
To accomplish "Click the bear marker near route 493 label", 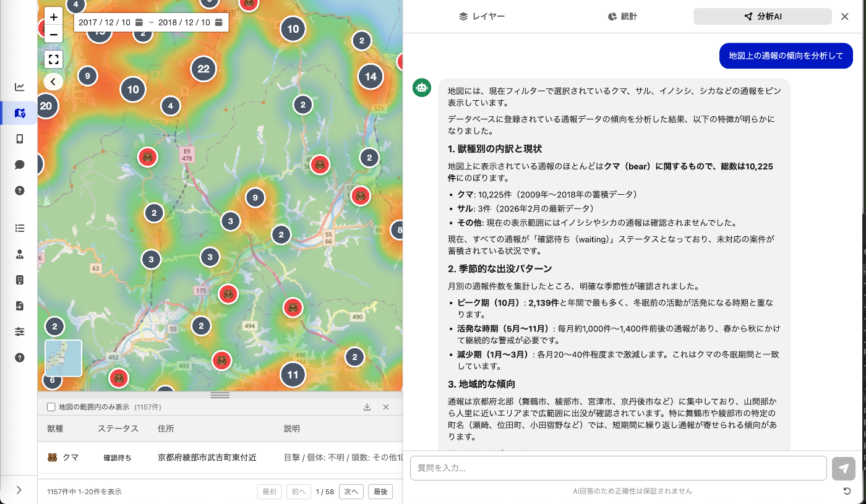I will point(221,361).
